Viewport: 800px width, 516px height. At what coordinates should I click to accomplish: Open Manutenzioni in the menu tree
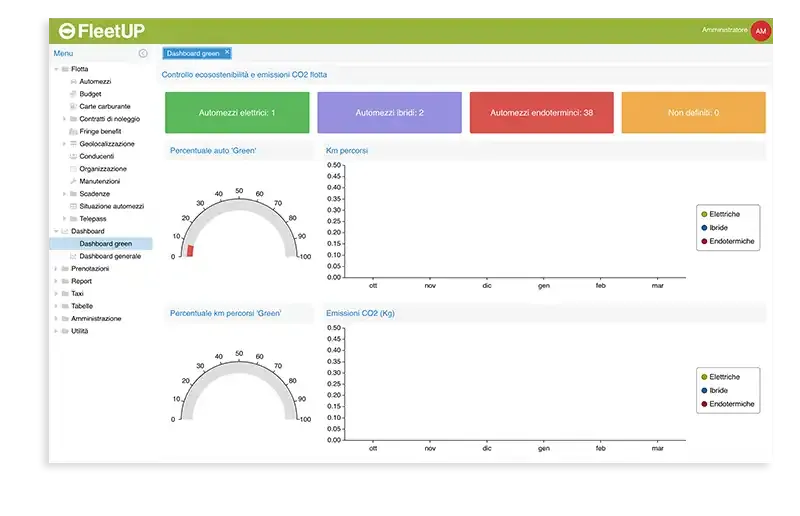pos(100,181)
